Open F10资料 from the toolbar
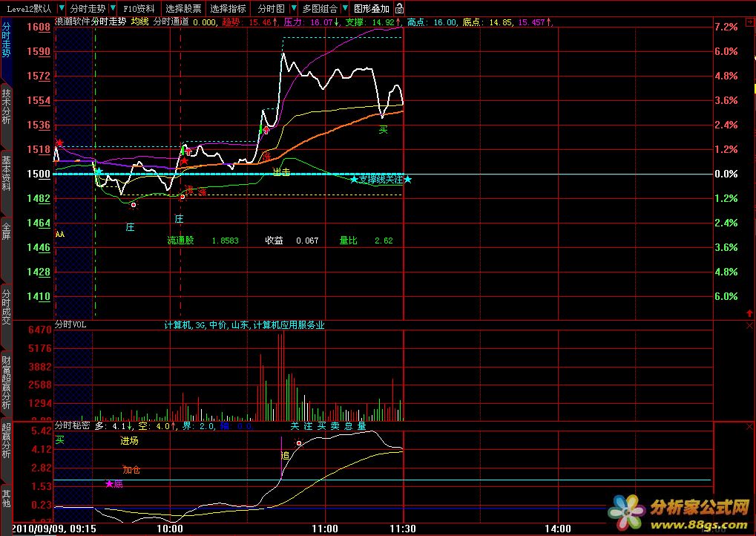 139,9
